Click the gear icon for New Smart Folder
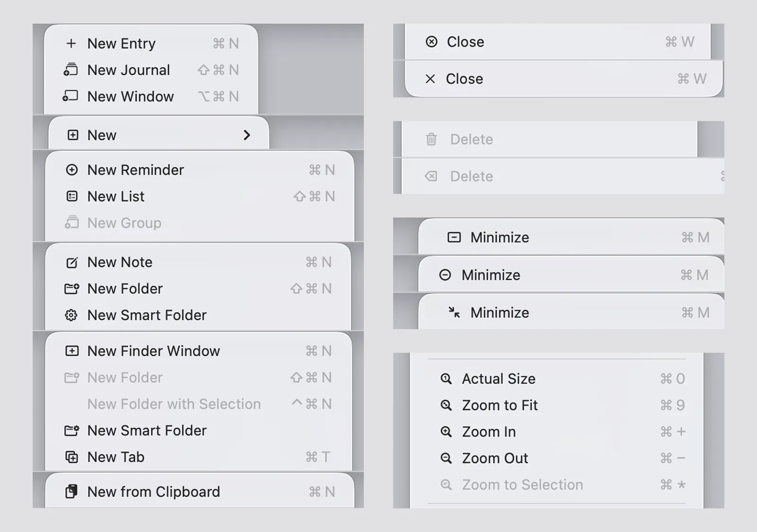757x532 pixels. click(71, 315)
